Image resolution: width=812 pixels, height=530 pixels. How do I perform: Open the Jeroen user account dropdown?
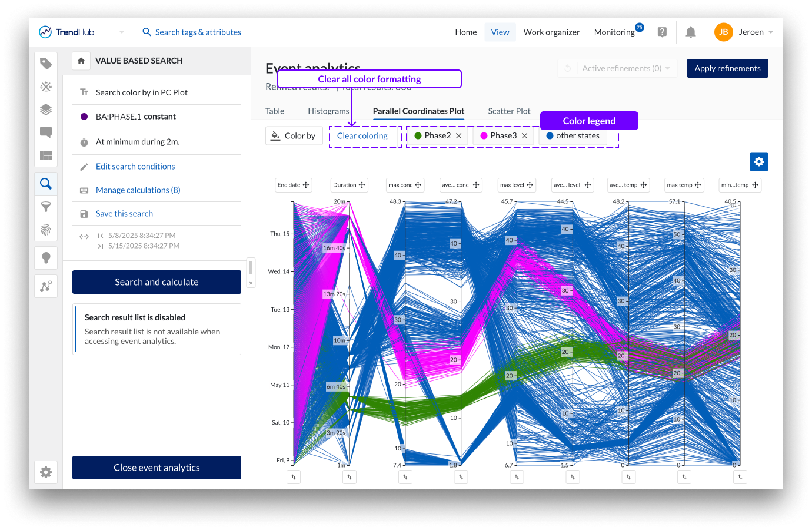coord(771,32)
